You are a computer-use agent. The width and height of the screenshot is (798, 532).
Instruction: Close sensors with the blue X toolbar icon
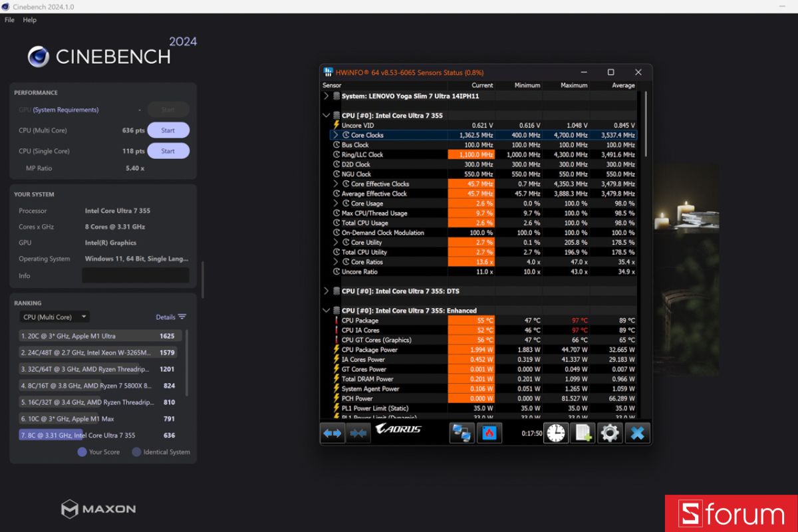click(x=637, y=433)
